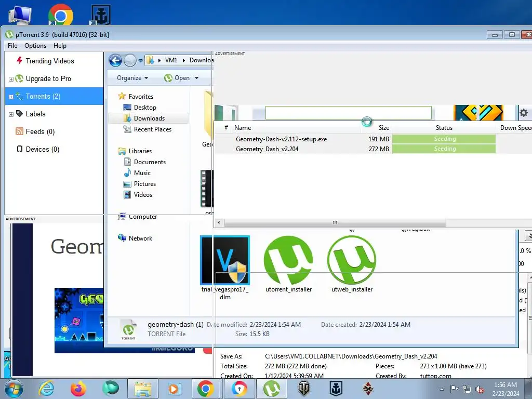This screenshot has width=532, height=399.
Task: Expand the Torrents tree node
Action: click(11, 97)
